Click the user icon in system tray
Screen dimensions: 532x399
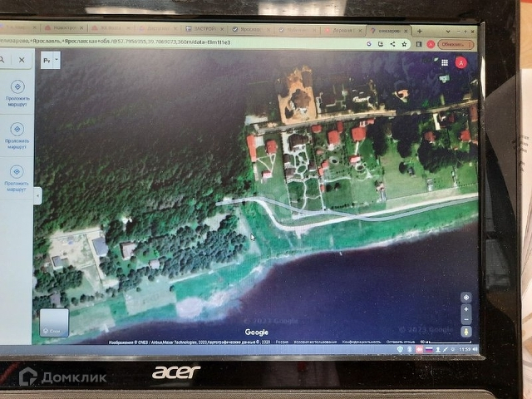tap(438, 349)
